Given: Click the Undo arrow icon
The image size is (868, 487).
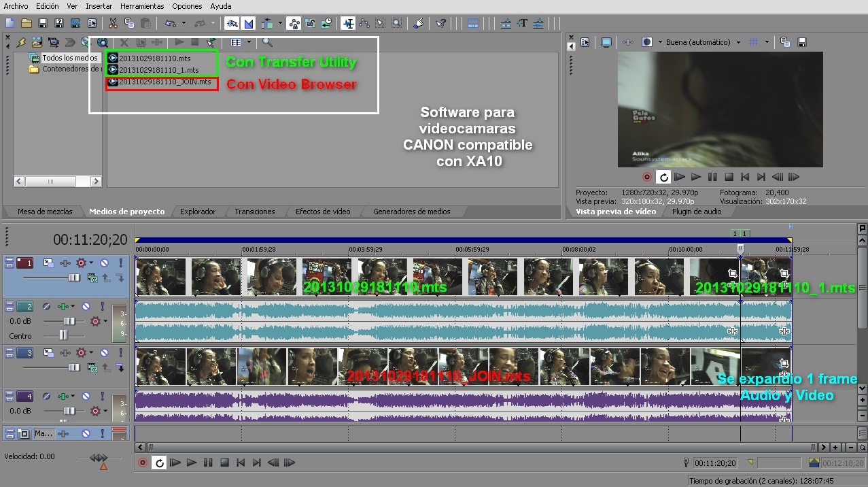Looking at the screenshot, I should [170, 23].
